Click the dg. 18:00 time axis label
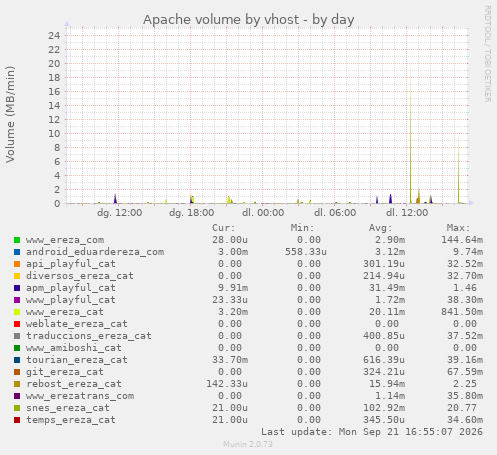The width and height of the screenshot is (497, 455). (191, 213)
